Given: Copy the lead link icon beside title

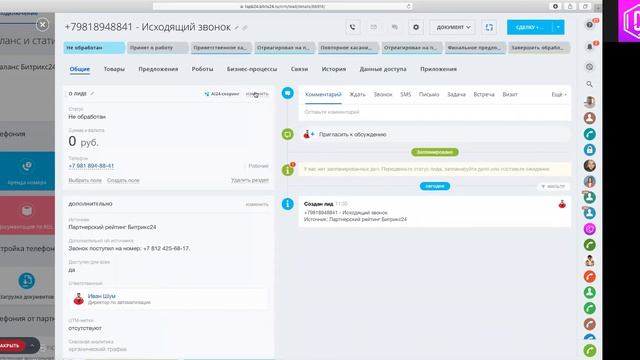Looking at the screenshot, I should (x=245, y=28).
